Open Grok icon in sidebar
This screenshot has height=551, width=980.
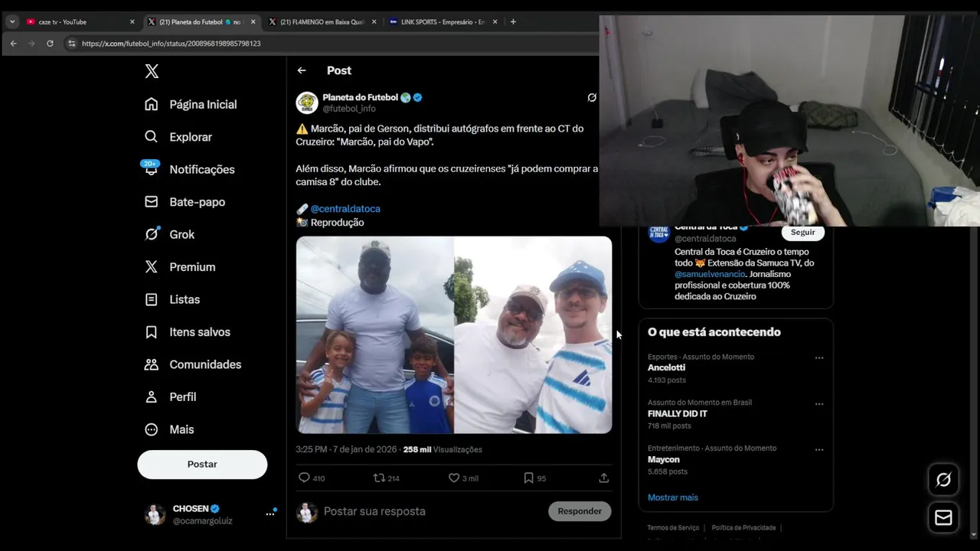coord(152,234)
